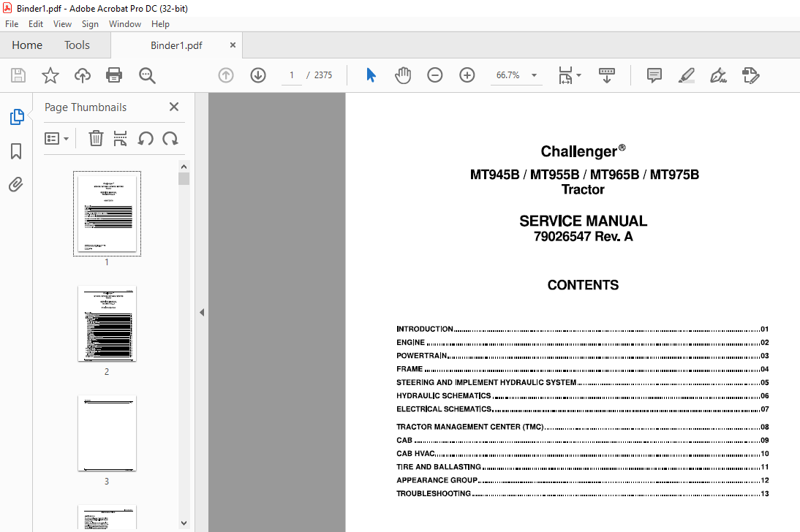Click the page organize scissors icon
800x532 pixels.
coord(120,138)
